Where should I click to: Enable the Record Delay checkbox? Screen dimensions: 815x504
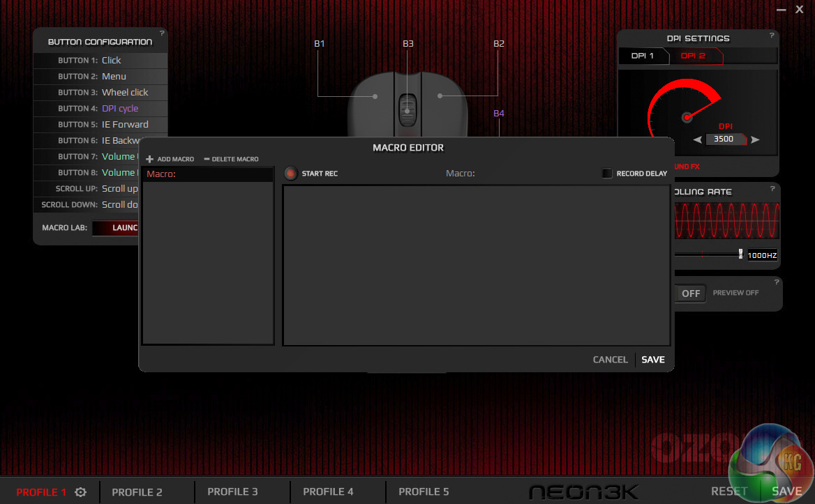tap(606, 174)
